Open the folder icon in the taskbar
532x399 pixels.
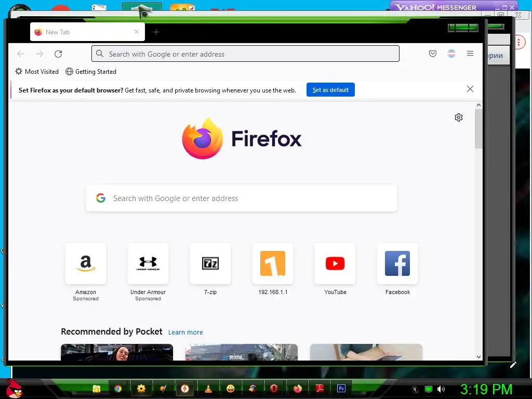coord(97,389)
